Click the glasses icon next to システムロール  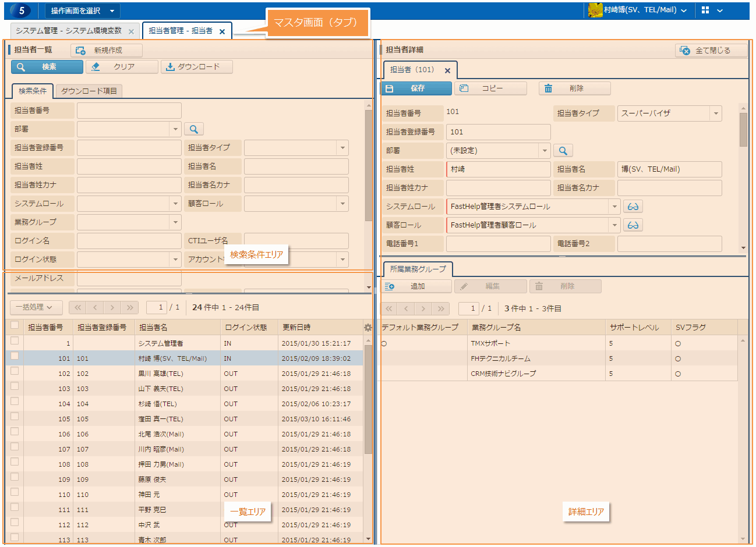tap(633, 207)
